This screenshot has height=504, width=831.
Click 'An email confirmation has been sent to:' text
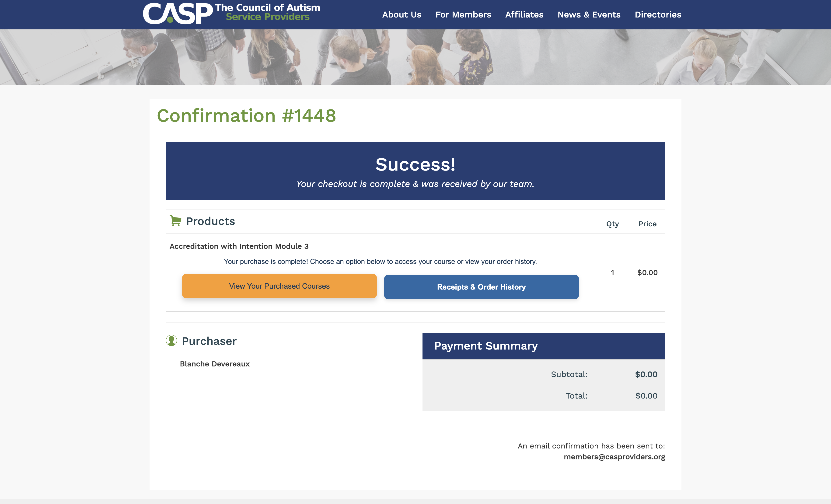[591, 446]
